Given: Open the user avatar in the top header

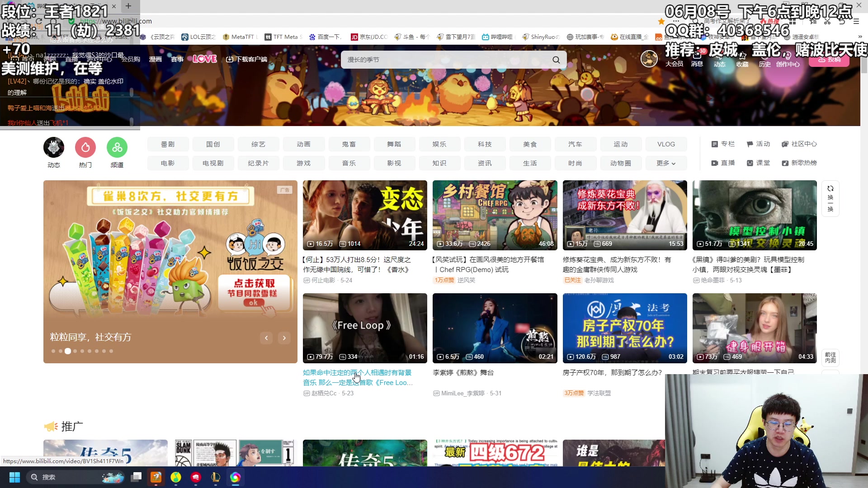Looking at the screenshot, I should point(649,59).
